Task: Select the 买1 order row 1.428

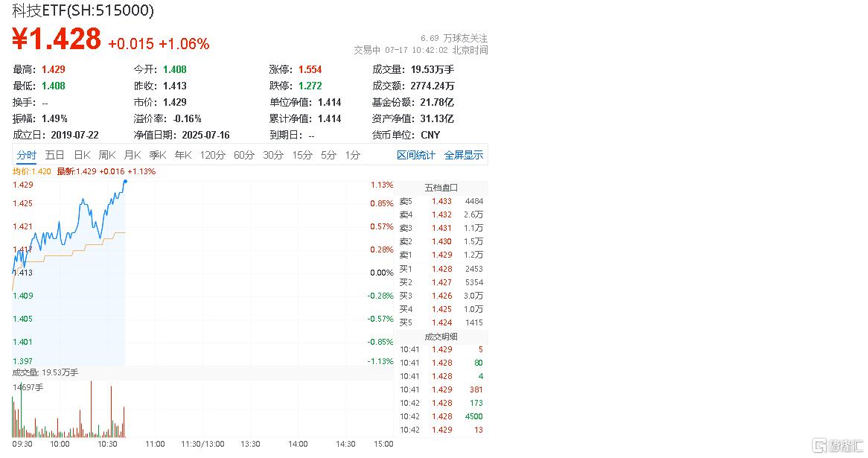Action: click(441, 269)
